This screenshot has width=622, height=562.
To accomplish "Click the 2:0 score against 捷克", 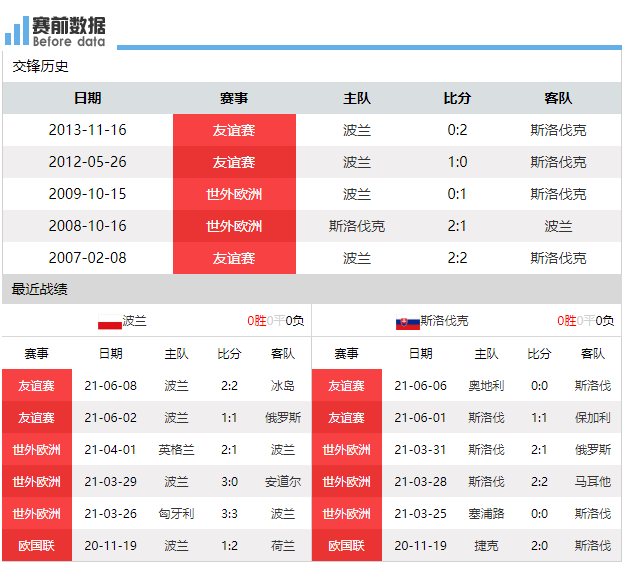I will 539,546.
